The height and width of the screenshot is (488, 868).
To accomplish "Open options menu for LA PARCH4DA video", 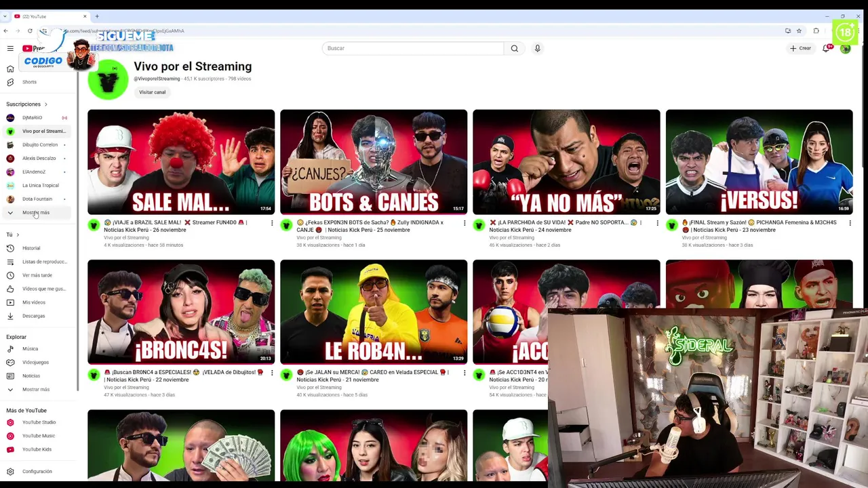I will [657, 223].
